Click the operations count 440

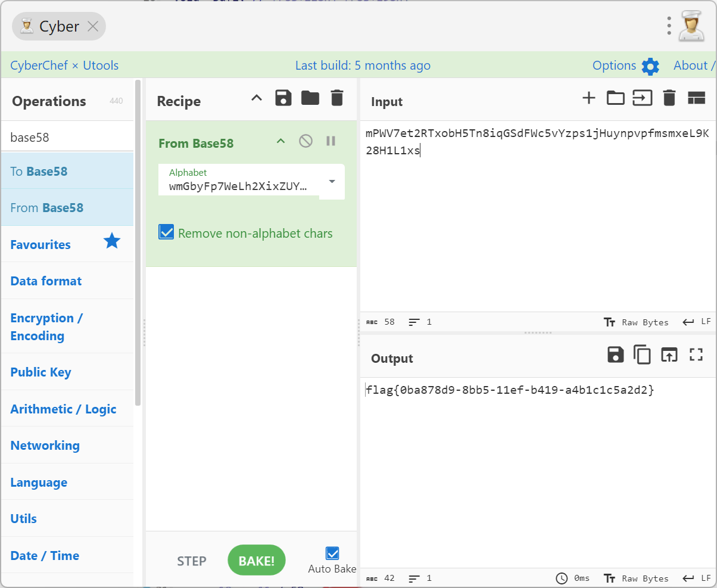(116, 101)
